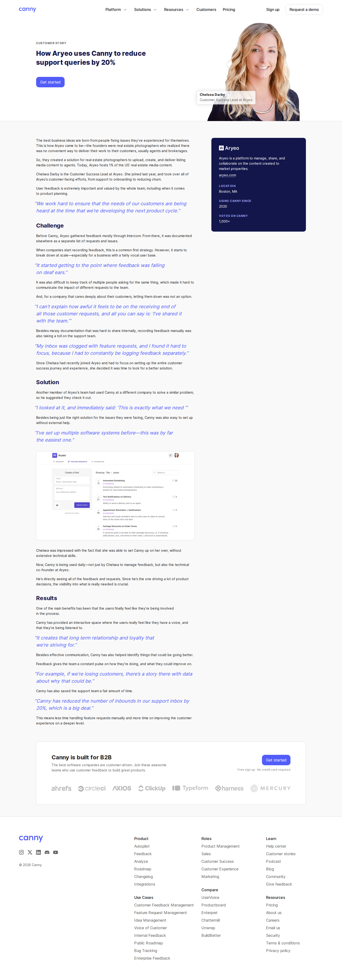Screen dimensions: 342x980
Task: Click the MERCURY logo
Action: 271,788
